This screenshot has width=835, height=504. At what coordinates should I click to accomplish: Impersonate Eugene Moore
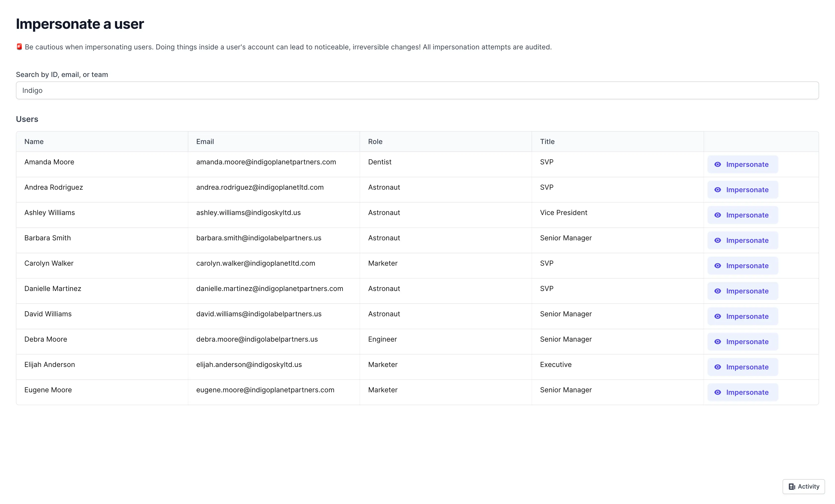point(743,392)
